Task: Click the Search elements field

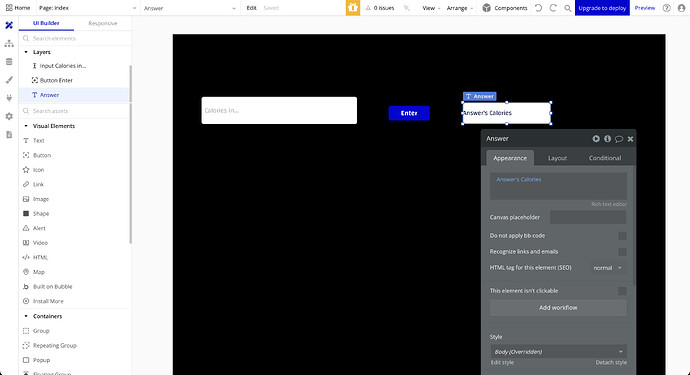Action: point(75,38)
